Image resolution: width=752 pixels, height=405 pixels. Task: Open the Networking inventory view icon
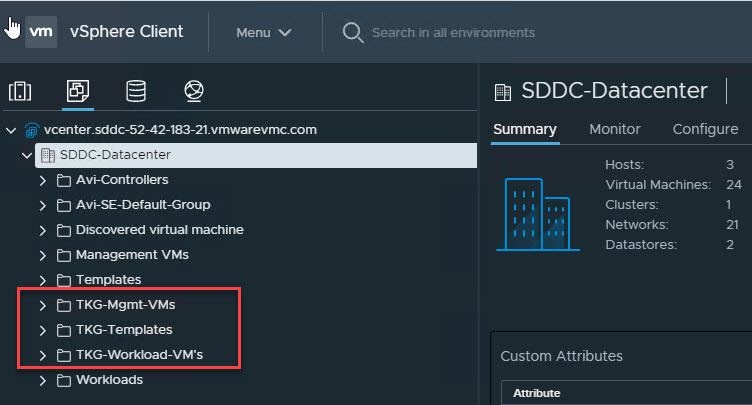point(194,92)
